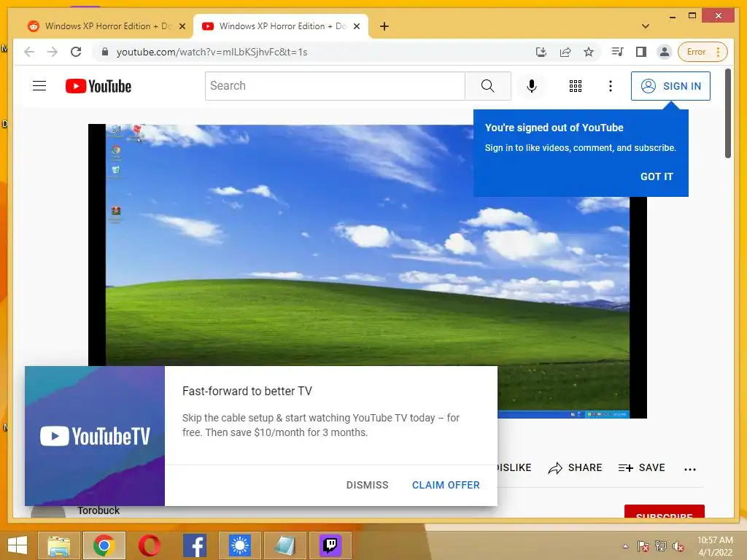Open a new tab with plus button
The height and width of the screenshot is (560, 747).
point(384,26)
